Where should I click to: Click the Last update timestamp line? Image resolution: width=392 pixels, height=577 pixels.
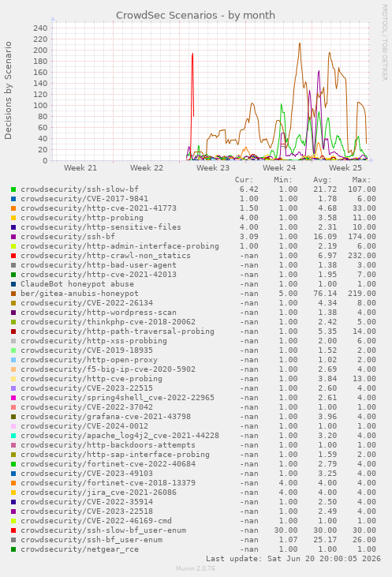(293, 559)
